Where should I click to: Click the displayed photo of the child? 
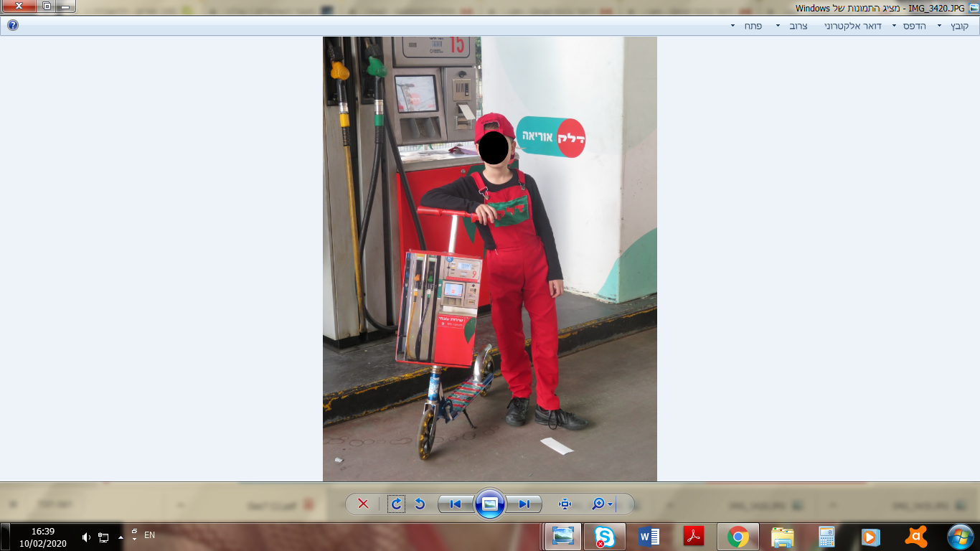coord(490,259)
